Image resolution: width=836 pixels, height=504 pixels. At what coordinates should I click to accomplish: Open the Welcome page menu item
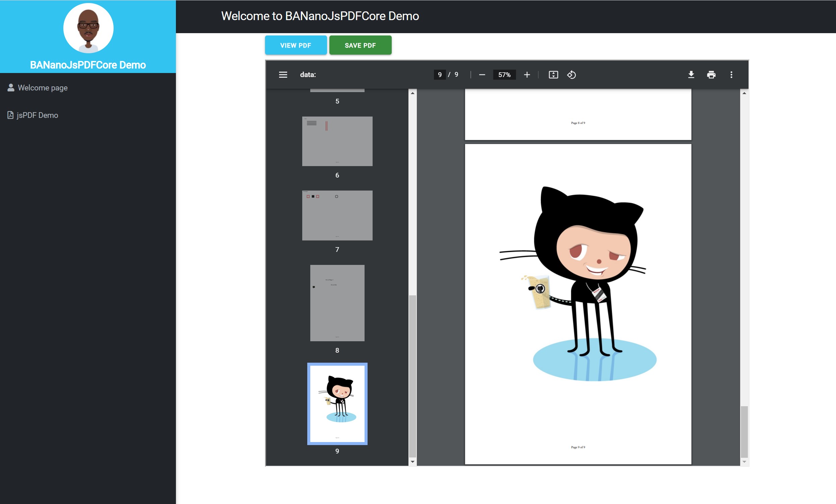(43, 88)
